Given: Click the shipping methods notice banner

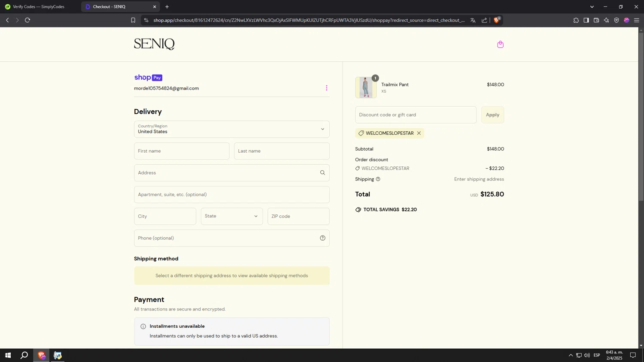Looking at the screenshot, I should 232,276.
